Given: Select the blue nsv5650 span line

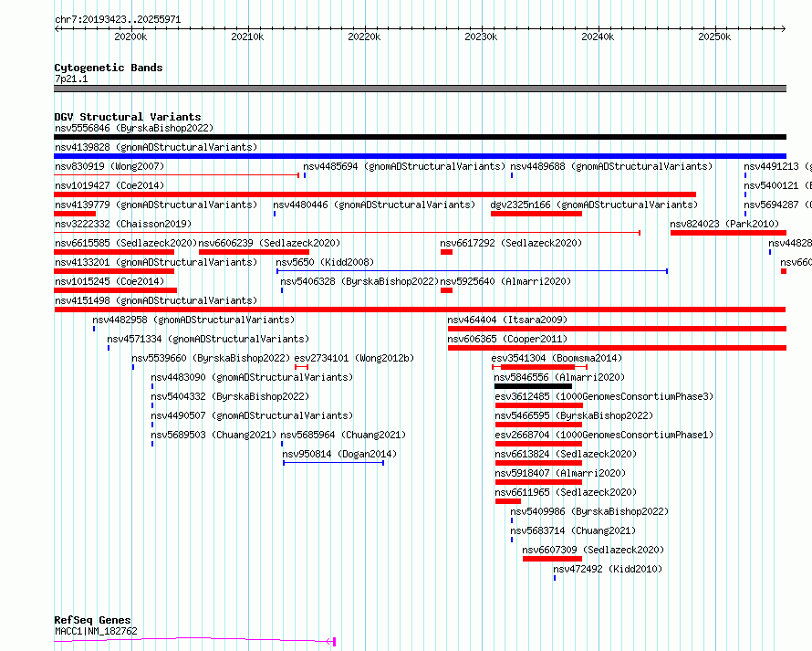Looking at the screenshot, I should click(472, 271).
